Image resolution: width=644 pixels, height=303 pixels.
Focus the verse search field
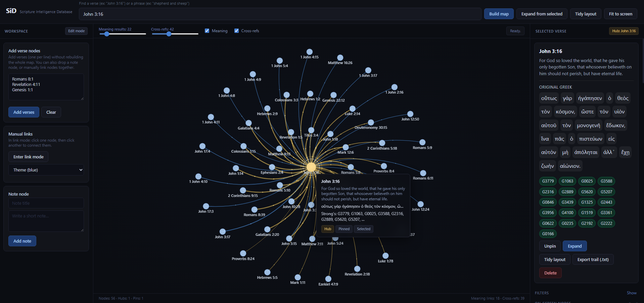pos(280,14)
